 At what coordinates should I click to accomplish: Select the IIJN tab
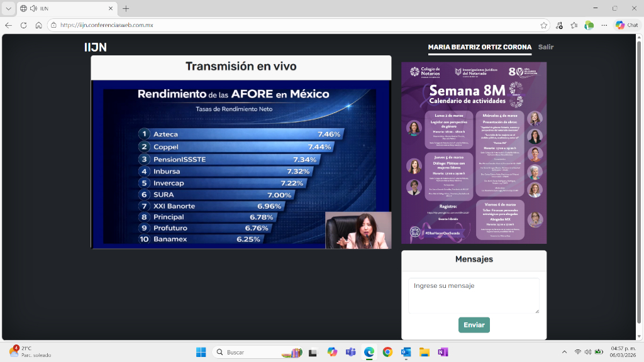click(67, 8)
